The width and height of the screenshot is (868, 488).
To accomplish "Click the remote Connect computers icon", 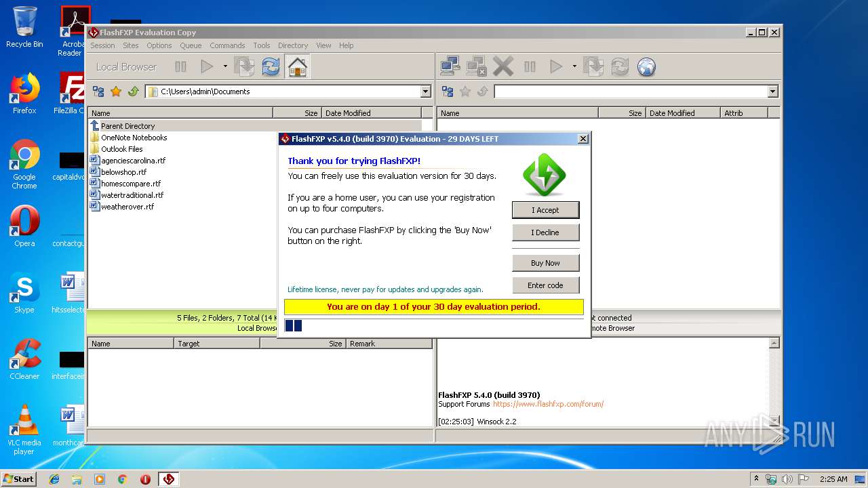I will point(450,66).
